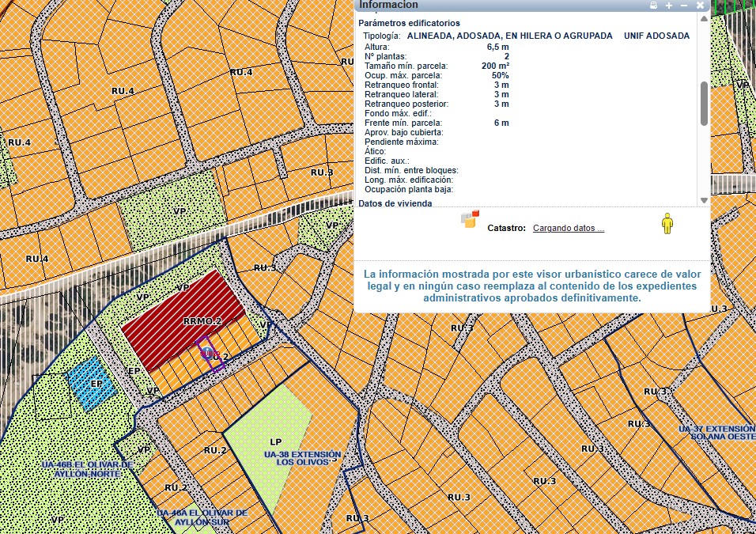
Task: Click the print icon in Informacion panel
Action: 653,5
